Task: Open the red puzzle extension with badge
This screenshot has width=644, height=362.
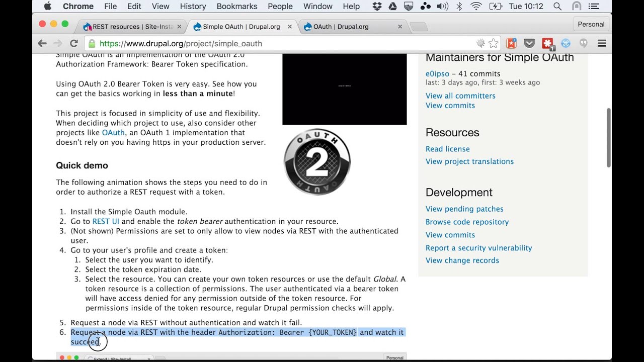Action: click(548, 44)
